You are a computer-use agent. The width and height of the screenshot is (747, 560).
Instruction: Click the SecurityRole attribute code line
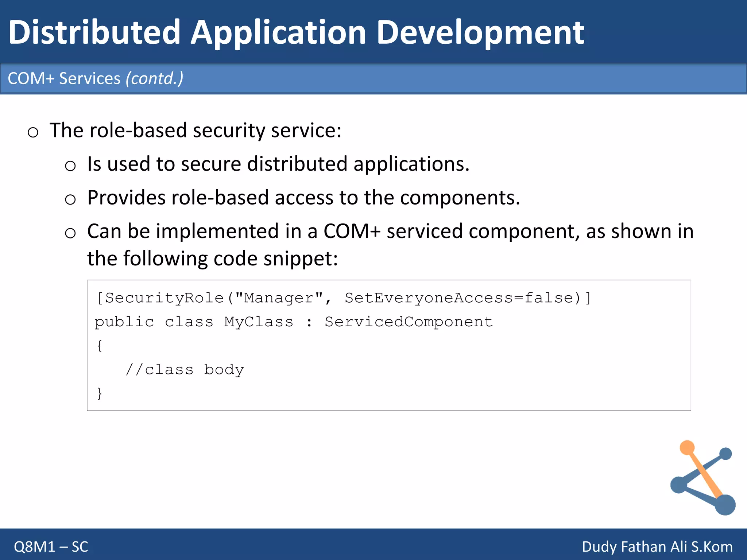tap(343, 298)
